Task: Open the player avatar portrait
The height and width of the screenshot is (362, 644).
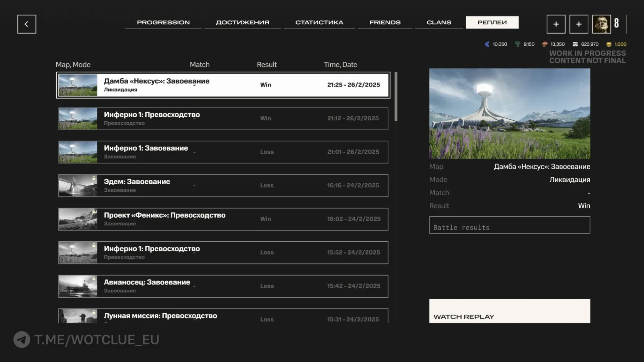Action: [601, 24]
